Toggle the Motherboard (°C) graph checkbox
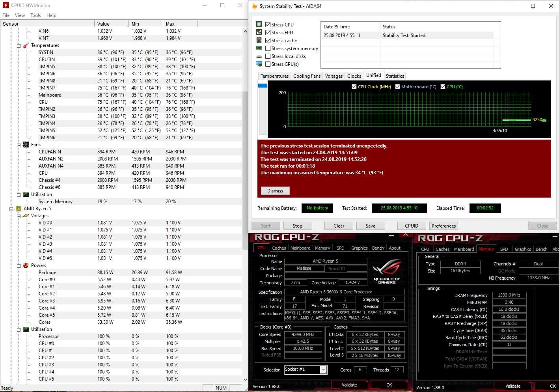Viewport: 559px width, 392px height. (x=397, y=87)
